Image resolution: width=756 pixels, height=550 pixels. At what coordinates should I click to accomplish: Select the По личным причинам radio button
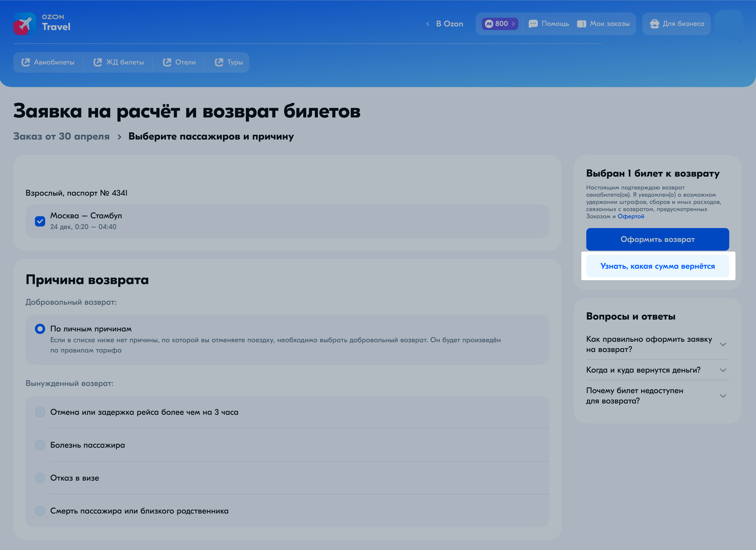coord(40,329)
